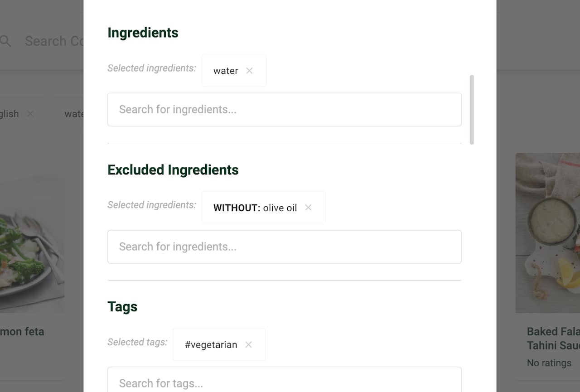Open the broccoli feta recipe photo
This screenshot has width=580, height=392.
[32, 233]
